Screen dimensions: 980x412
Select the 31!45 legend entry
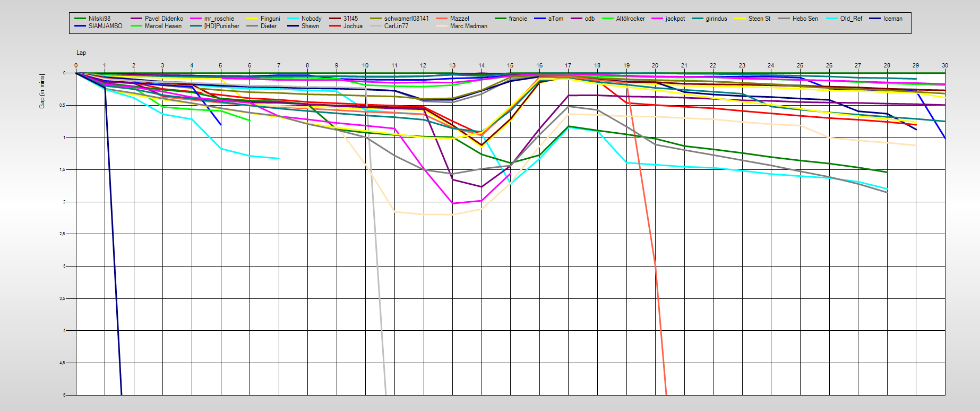(x=350, y=19)
